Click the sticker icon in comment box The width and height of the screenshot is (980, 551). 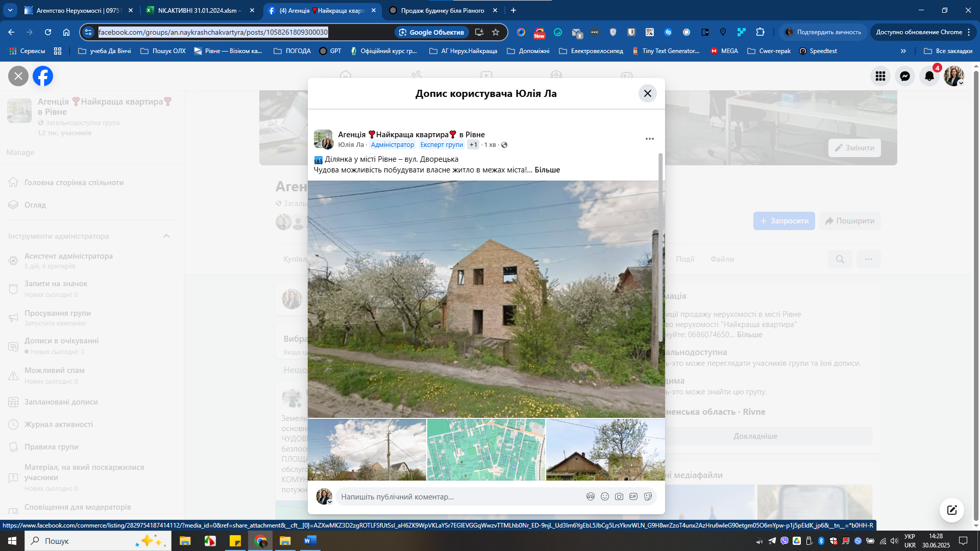pos(648,496)
